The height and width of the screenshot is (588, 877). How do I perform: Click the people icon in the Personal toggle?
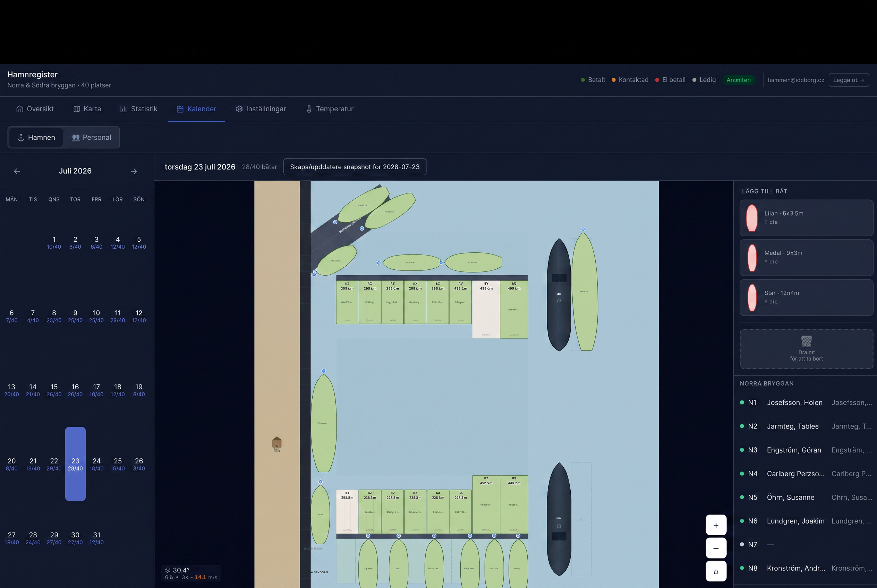tap(76, 138)
